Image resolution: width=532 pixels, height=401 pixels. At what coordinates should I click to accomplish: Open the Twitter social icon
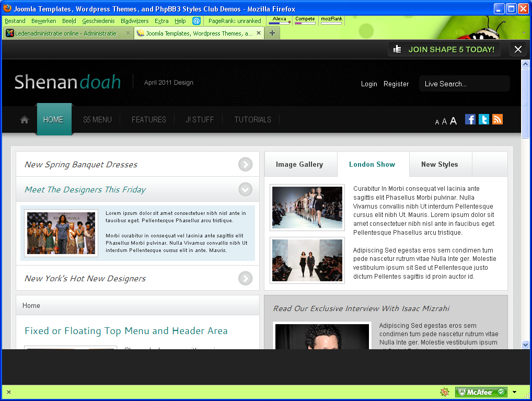pyautogui.click(x=484, y=120)
